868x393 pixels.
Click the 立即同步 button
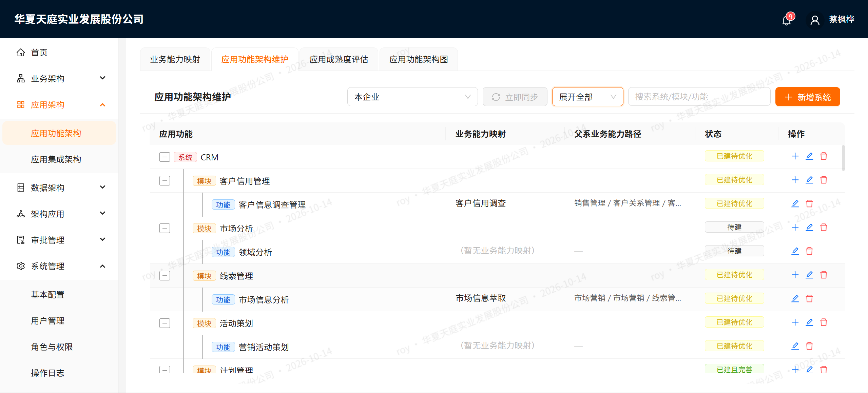515,97
